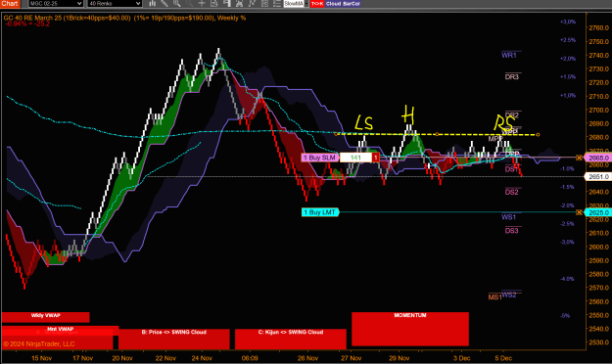Click the 2760.0 price axis label
Screen dimensions: 612x364
tap(598, 28)
